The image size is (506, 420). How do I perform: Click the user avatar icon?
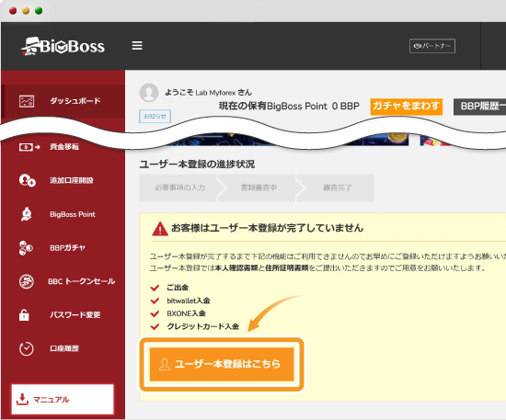coord(149,93)
